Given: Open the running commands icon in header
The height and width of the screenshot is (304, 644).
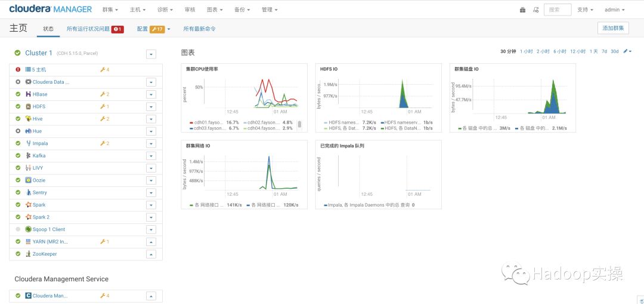Looking at the screenshot, I should 535,10.
